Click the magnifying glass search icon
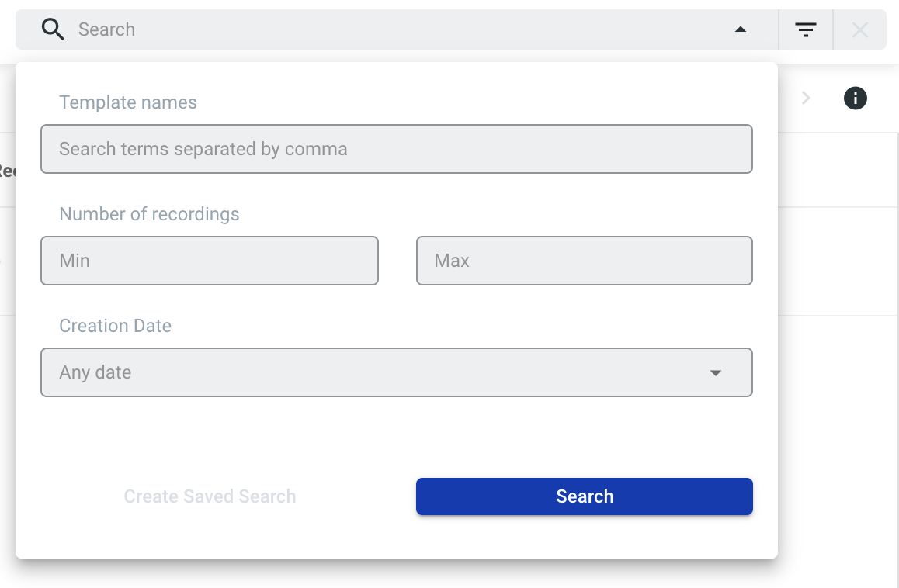The image size is (899, 588). tap(53, 29)
